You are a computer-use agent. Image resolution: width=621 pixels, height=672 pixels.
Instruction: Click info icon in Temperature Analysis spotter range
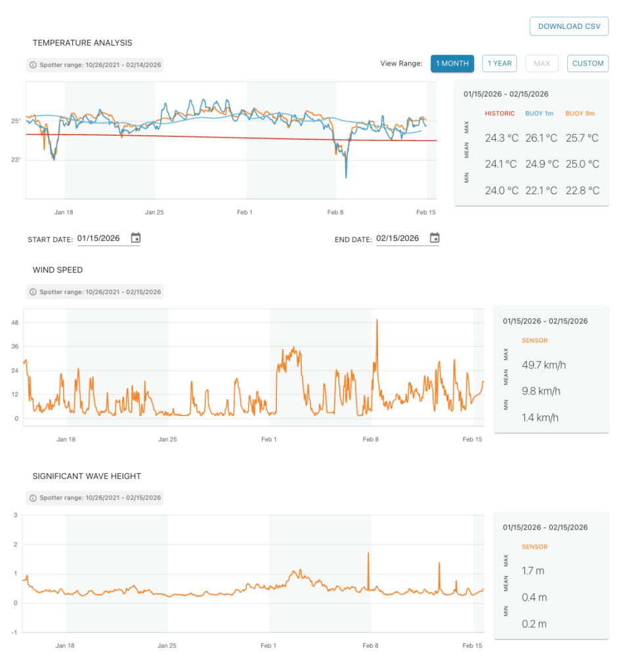(33, 65)
